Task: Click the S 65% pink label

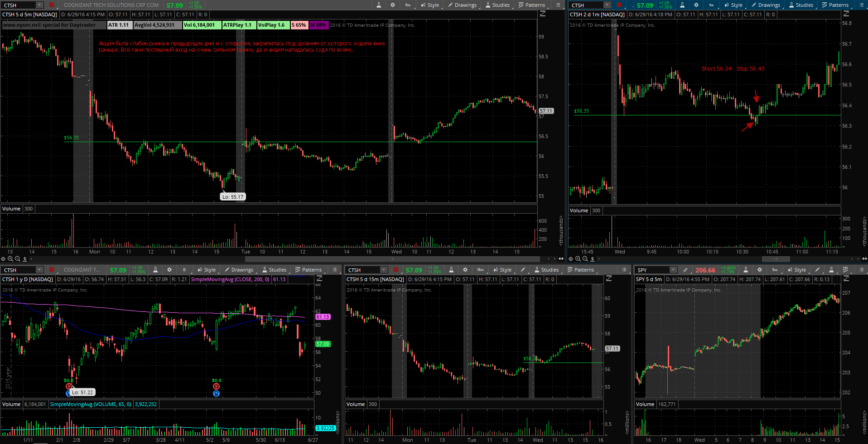Action: [x=299, y=25]
